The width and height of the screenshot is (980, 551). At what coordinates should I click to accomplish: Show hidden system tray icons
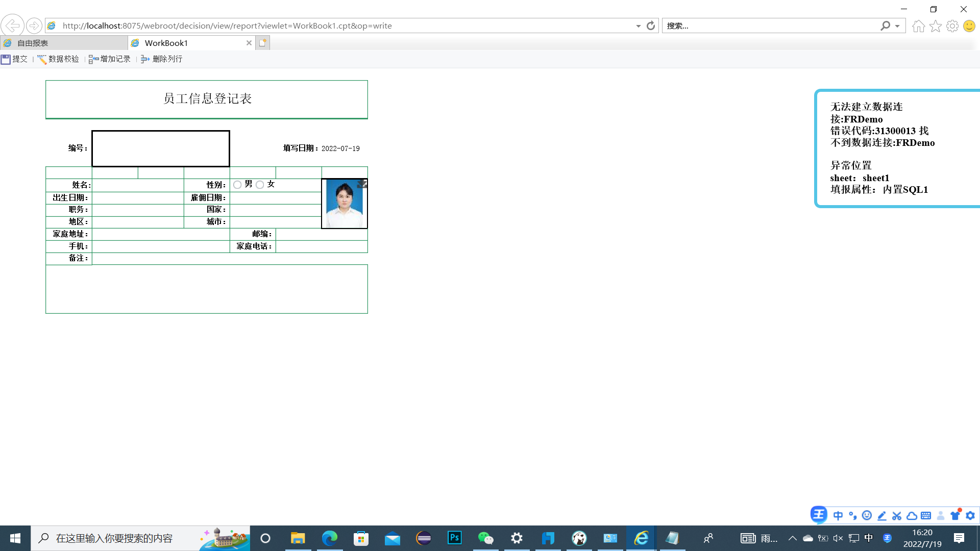(x=792, y=538)
